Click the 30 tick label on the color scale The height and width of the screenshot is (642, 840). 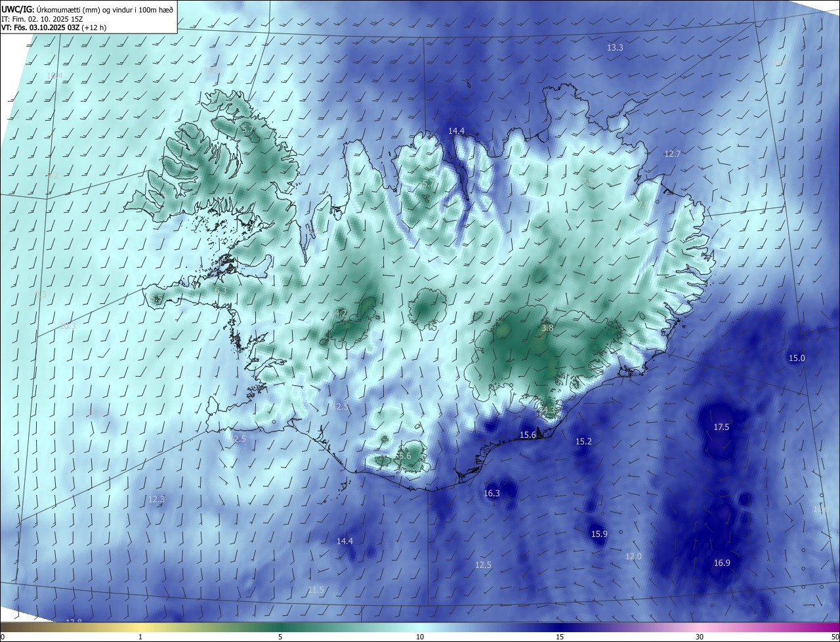tap(700, 637)
